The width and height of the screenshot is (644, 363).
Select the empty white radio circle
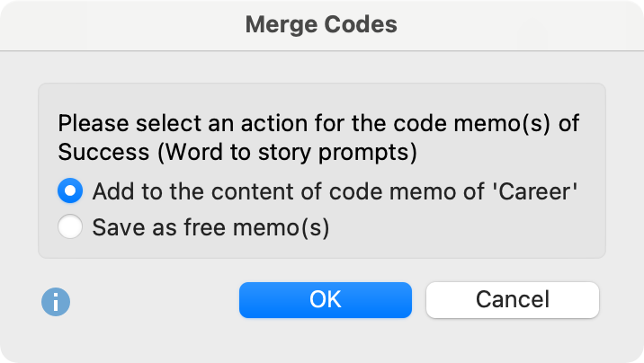click(70, 226)
